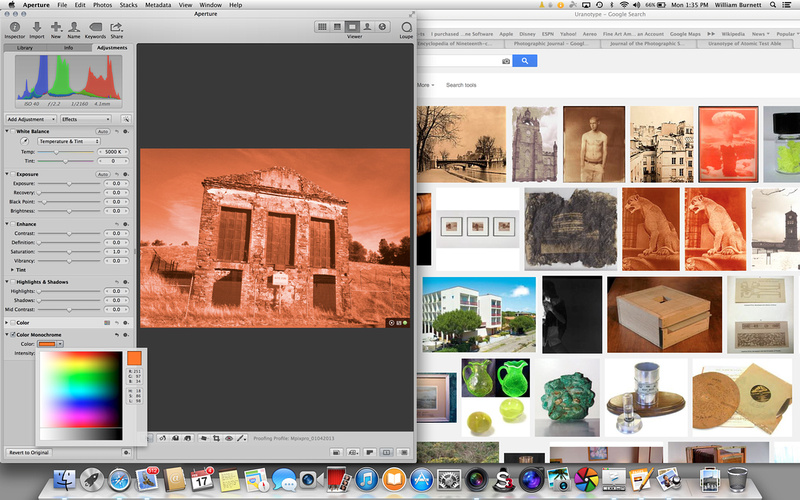Enable the White Balance checkbox

[13, 131]
